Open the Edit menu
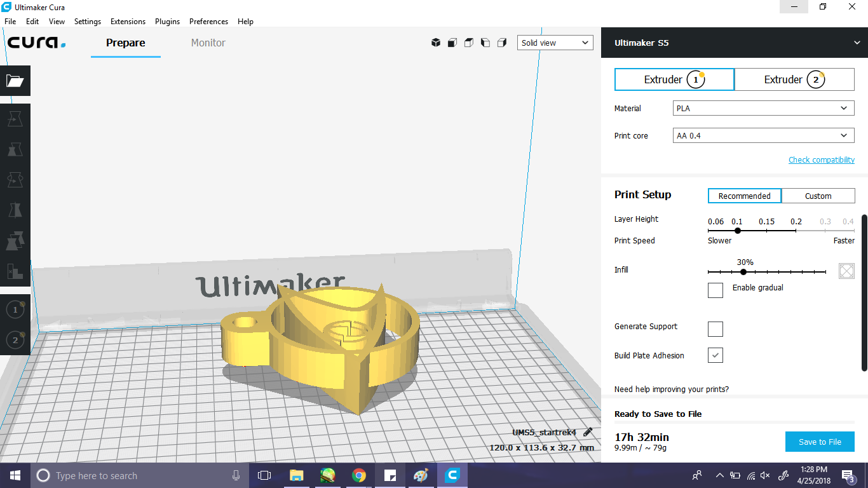 click(x=32, y=21)
